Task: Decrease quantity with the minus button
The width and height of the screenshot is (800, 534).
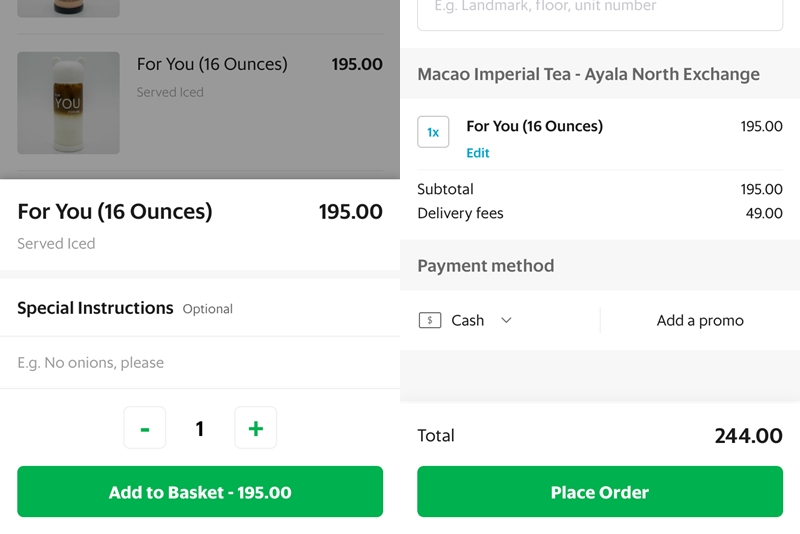Action: pyautogui.click(x=145, y=428)
